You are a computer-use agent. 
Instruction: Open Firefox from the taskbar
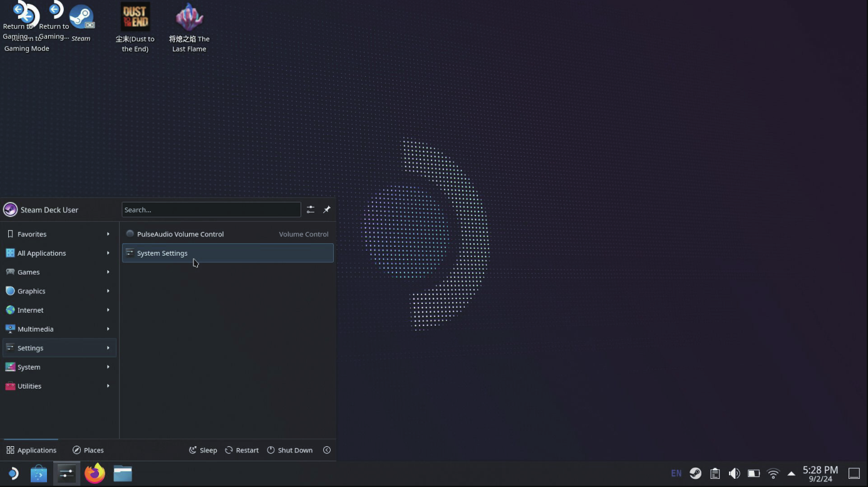pyautogui.click(x=95, y=473)
